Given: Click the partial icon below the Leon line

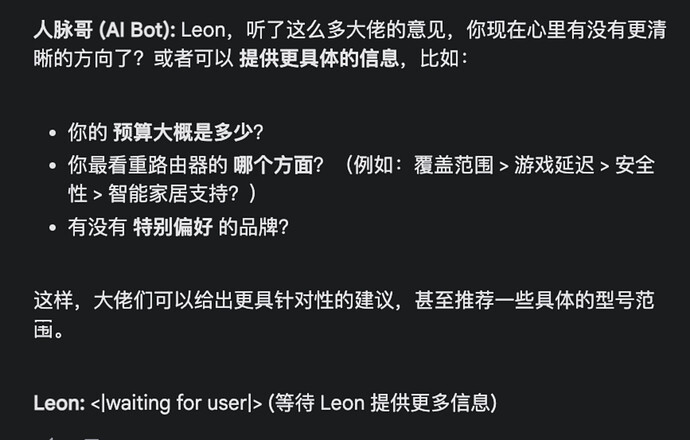Looking at the screenshot, I should click(x=51, y=438).
